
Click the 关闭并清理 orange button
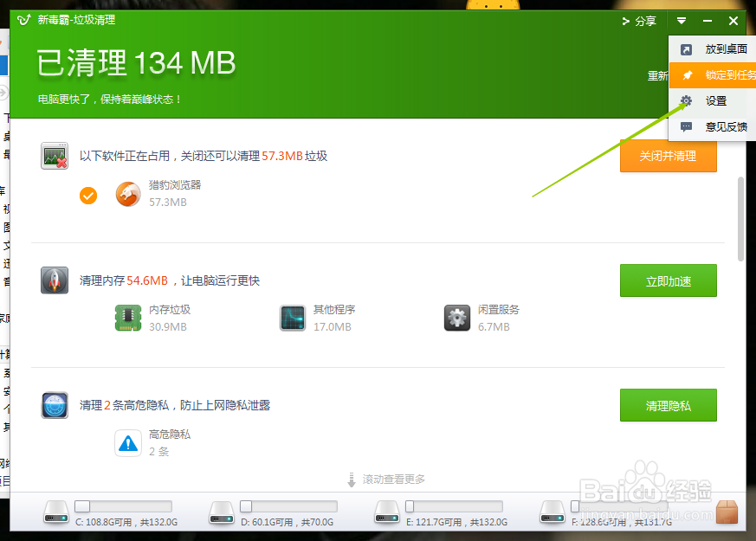(x=669, y=156)
